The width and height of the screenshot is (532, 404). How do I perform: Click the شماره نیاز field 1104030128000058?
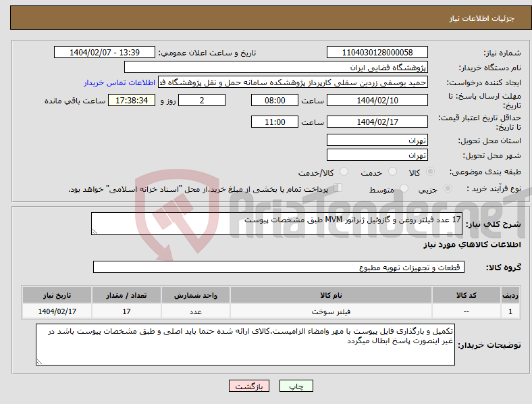[377, 52]
